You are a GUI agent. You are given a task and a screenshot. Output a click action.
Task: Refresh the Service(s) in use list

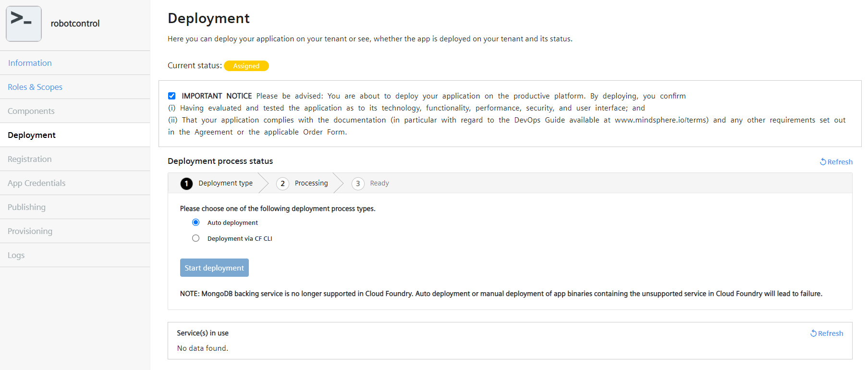click(827, 333)
